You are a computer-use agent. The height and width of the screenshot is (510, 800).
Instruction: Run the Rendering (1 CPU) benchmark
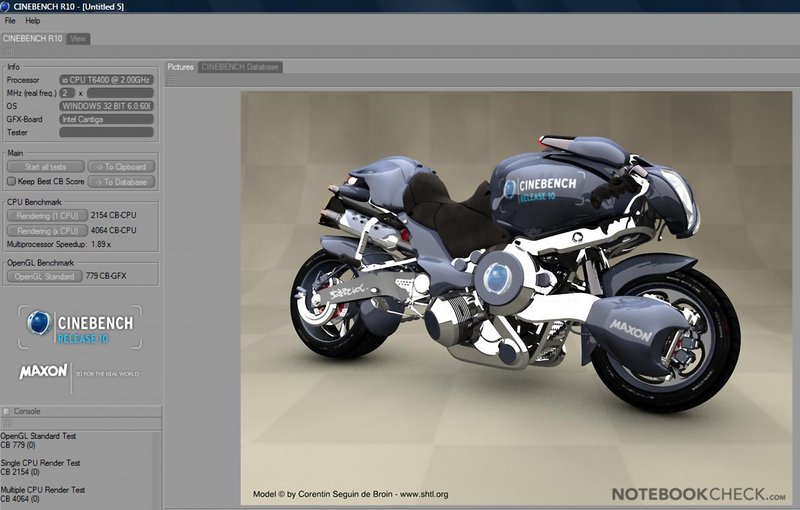pos(46,215)
